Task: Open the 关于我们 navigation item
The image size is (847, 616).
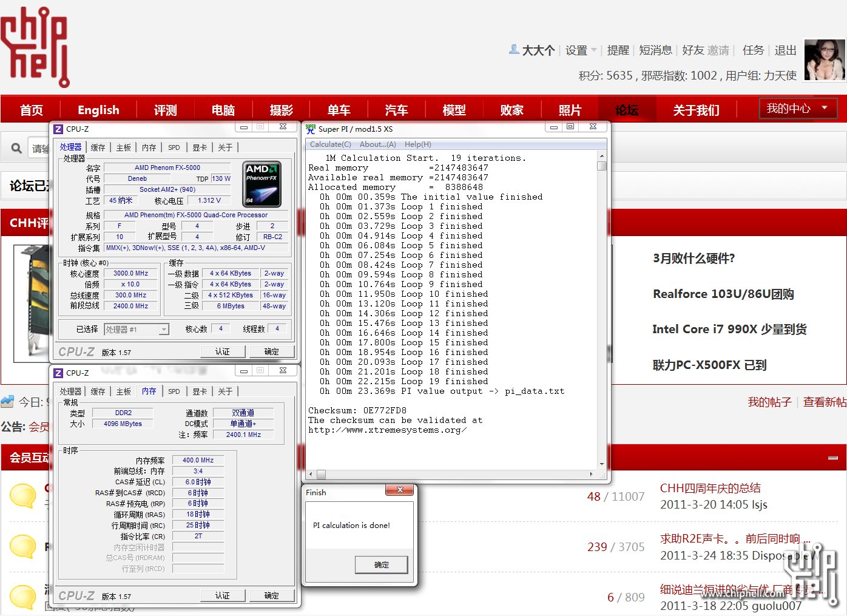Action: (x=697, y=110)
